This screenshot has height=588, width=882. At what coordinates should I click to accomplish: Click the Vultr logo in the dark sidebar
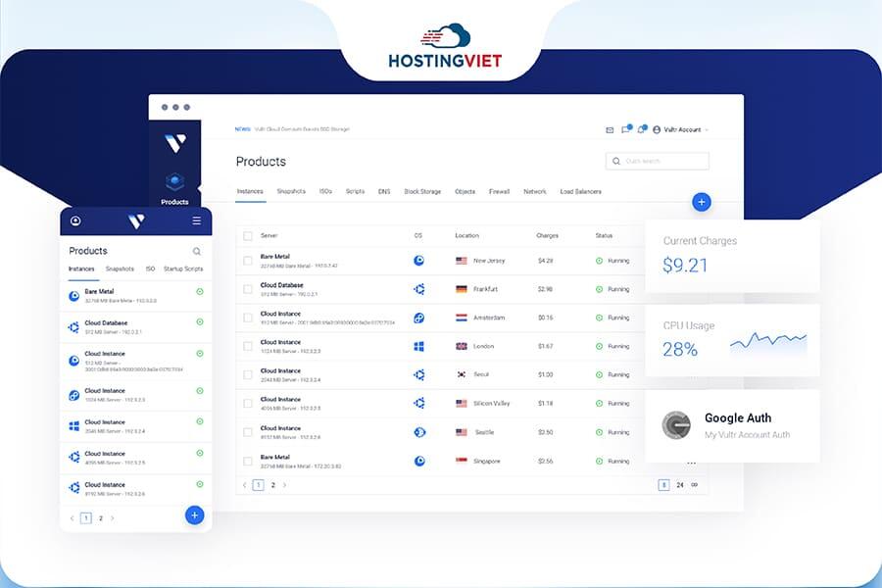coord(175,143)
